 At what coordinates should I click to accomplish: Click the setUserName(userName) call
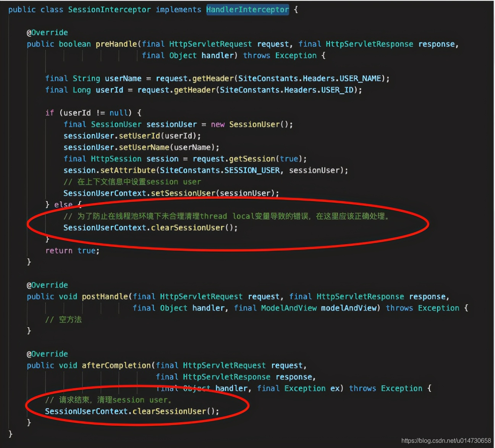pyautogui.click(x=167, y=147)
